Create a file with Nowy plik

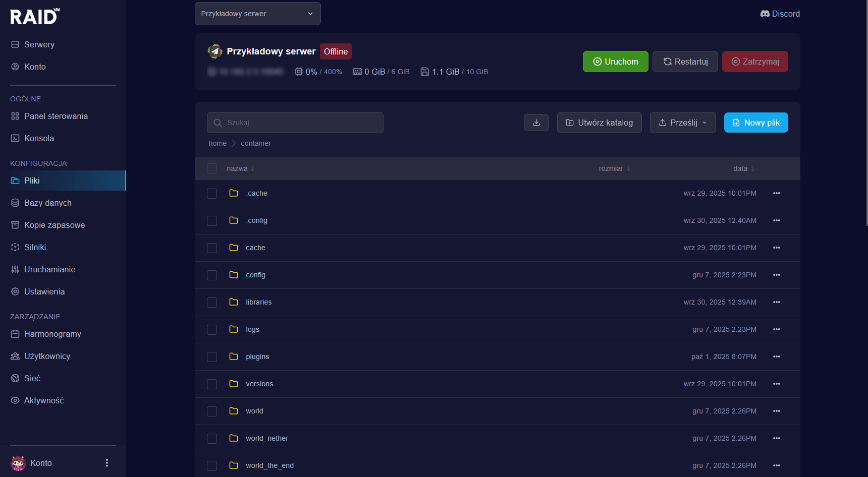tap(755, 123)
